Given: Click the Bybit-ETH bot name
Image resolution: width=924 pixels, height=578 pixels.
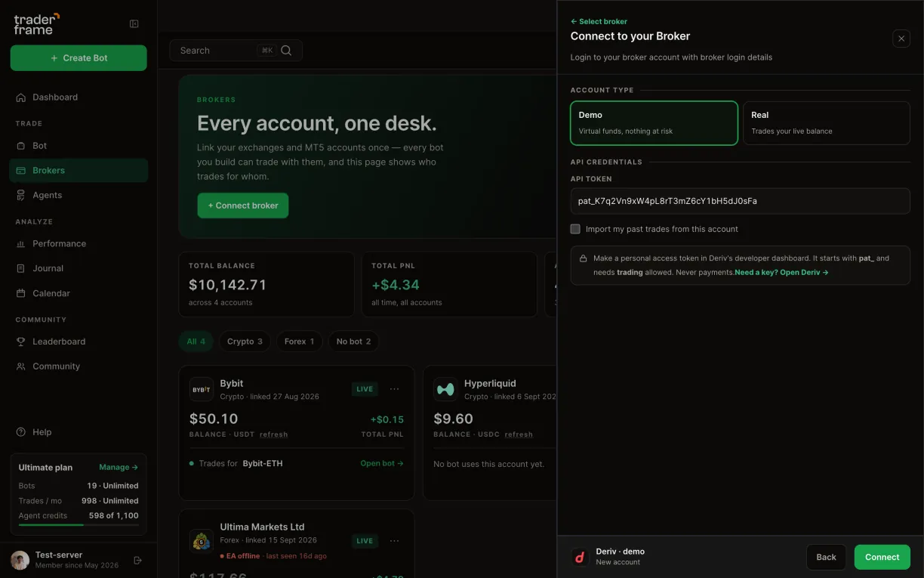Looking at the screenshot, I should click(263, 464).
